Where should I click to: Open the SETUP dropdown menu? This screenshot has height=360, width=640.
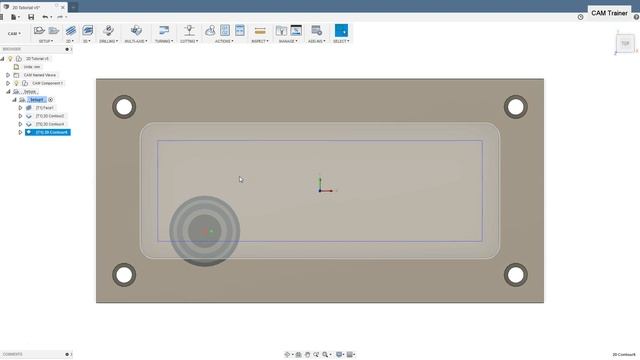click(x=45, y=41)
